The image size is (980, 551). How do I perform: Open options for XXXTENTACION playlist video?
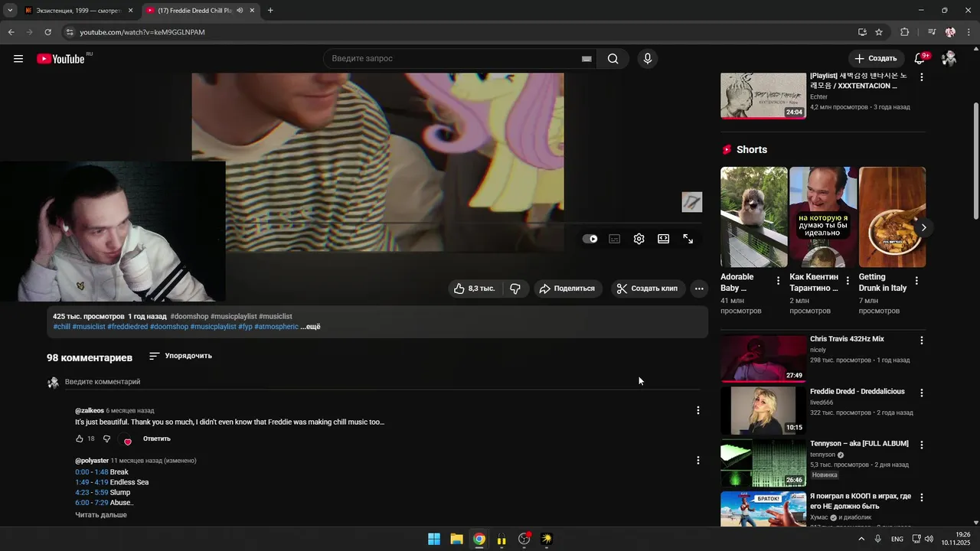(922, 77)
